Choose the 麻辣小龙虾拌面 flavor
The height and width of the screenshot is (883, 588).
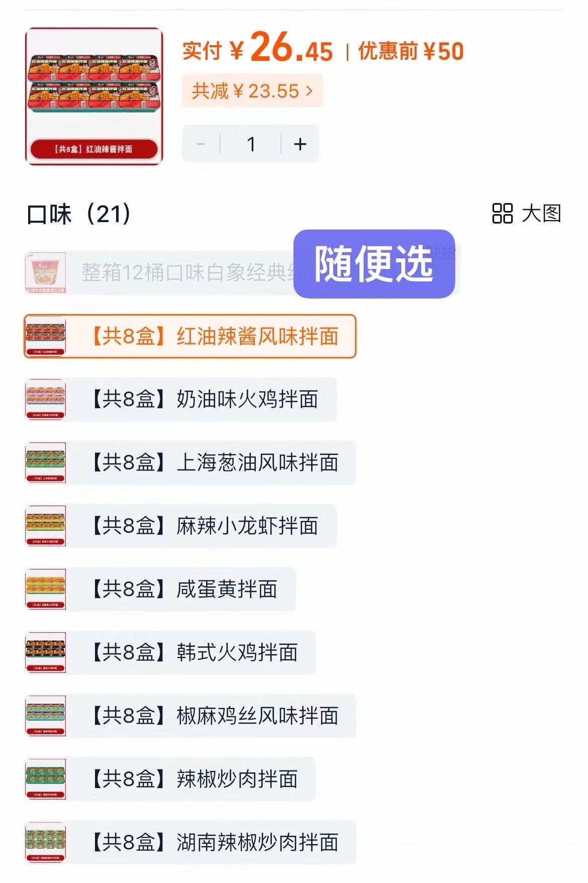coord(180,526)
